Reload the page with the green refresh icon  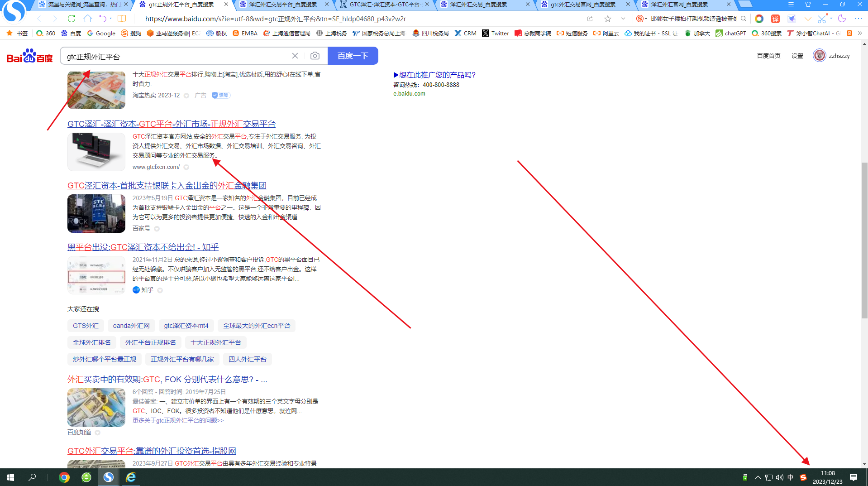pos(72,19)
